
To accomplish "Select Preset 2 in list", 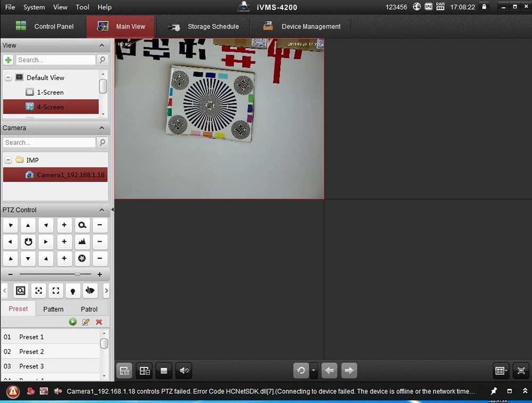I will tap(51, 352).
